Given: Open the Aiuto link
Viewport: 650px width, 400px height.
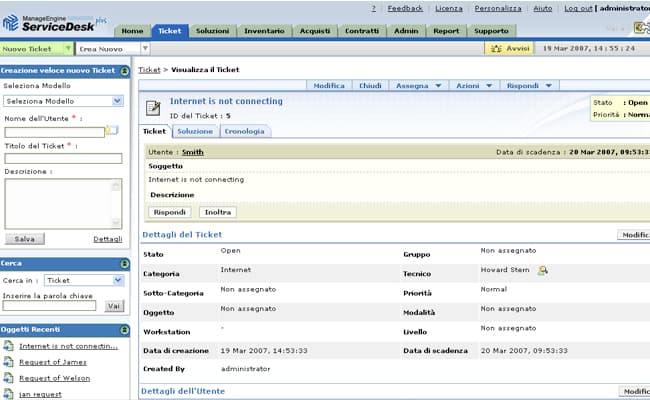Looking at the screenshot, I should click(x=543, y=8).
